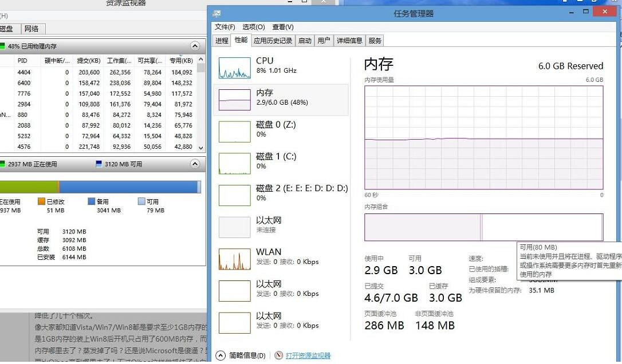This screenshot has width=622, height=364.
Task: Collapse to 简略信息 summary view
Action: 219,355
